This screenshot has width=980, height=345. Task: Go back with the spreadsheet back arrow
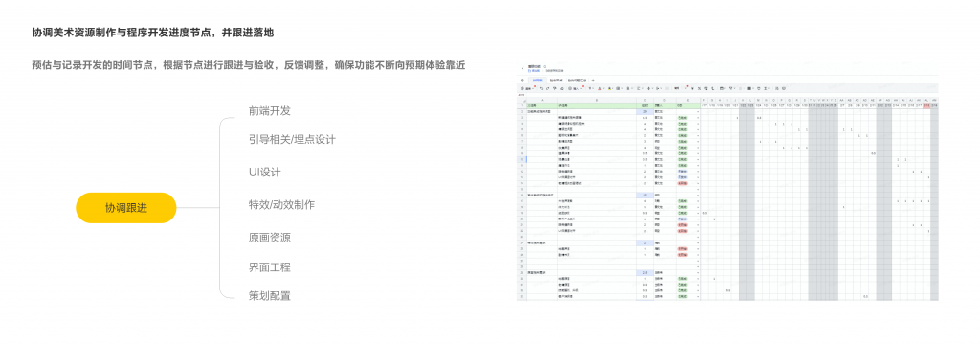523,68
